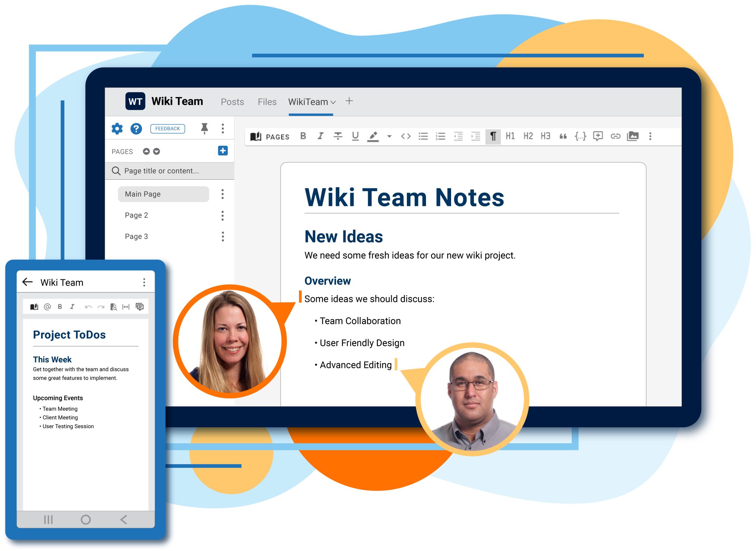Viewport: 756px width, 551px height.
Task: Switch to the Posts tab
Action: pos(232,101)
